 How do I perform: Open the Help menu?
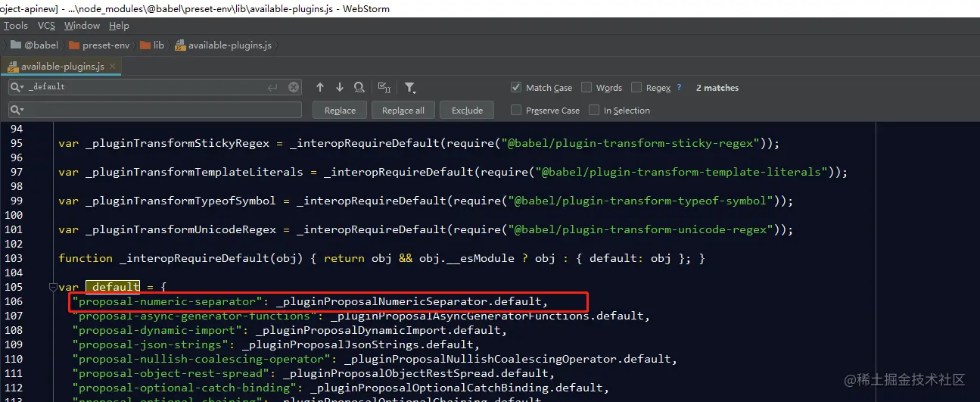coord(119,26)
